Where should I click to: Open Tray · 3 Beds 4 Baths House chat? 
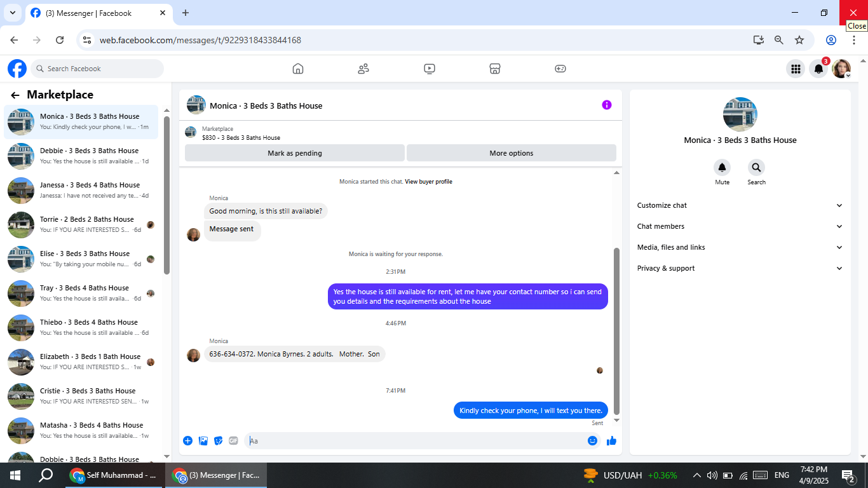[81, 293]
